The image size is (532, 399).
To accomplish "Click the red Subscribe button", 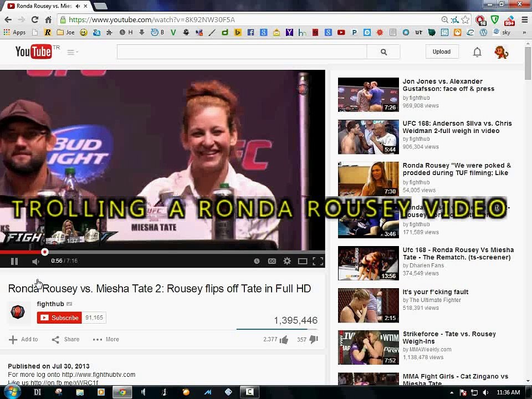I will (x=59, y=318).
